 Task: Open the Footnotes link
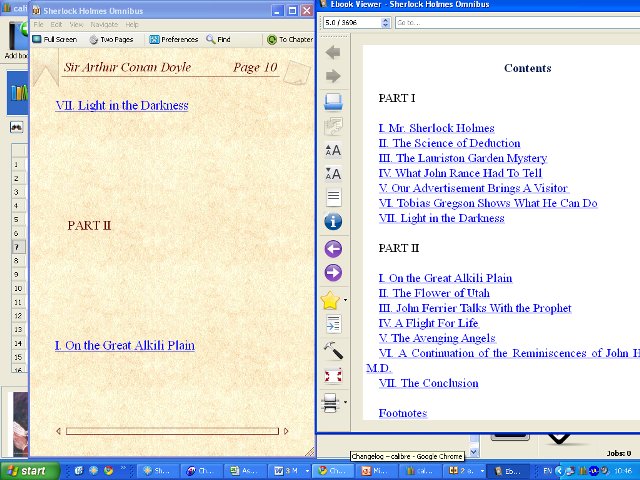tap(402, 413)
